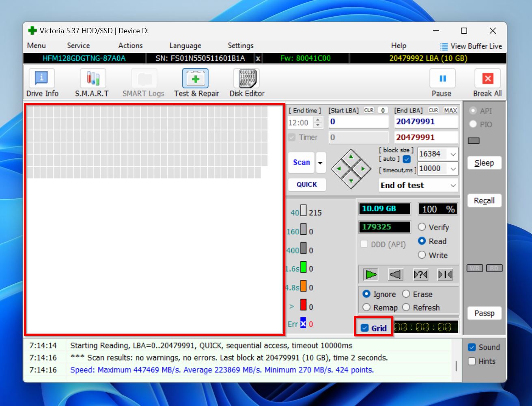The image size is (532, 406).
Task: Increase End time with the spinner
Action: tap(319, 120)
